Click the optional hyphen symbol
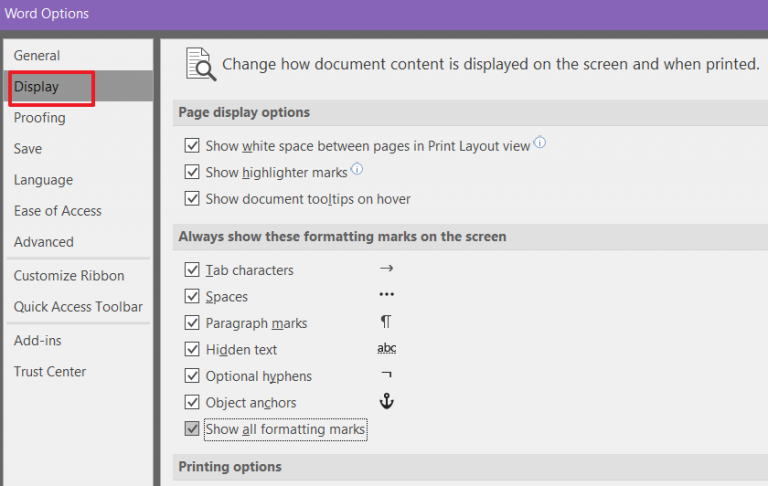Image resolution: width=768 pixels, height=486 pixels. pyautogui.click(x=386, y=374)
